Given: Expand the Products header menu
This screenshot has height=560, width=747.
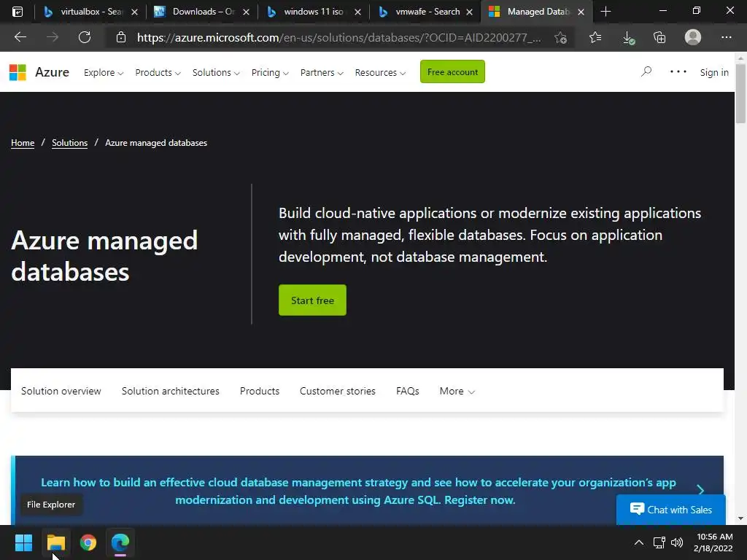Looking at the screenshot, I should pyautogui.click(x=158, y=72).
